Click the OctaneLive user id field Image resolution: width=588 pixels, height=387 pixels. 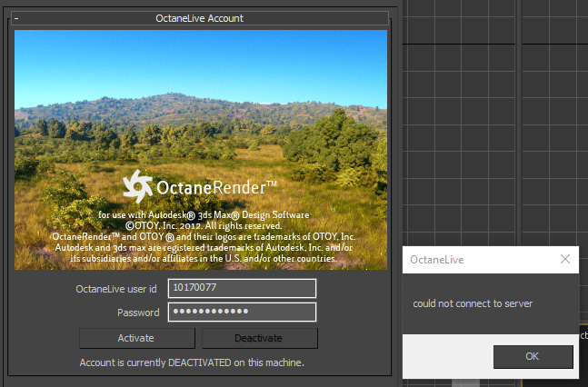point(242,288)
